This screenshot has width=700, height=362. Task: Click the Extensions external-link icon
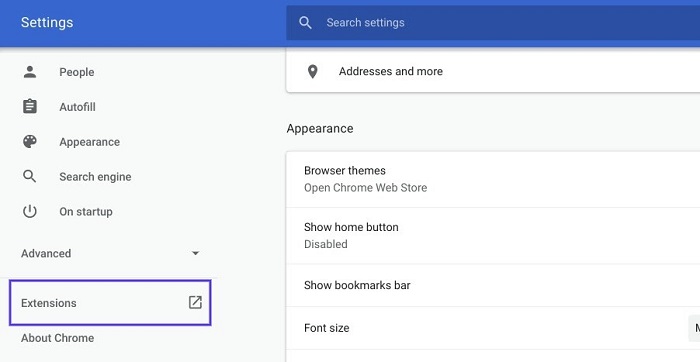point(195,303)
